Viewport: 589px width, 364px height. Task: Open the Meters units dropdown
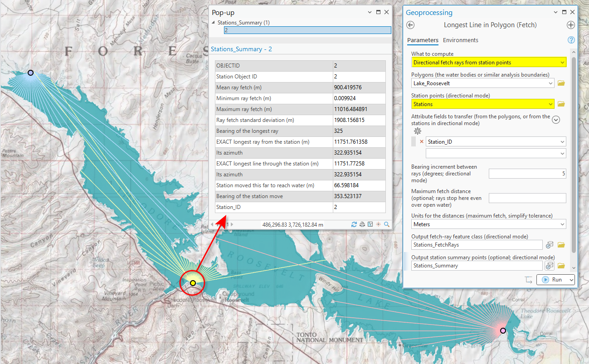coord(563,224)
